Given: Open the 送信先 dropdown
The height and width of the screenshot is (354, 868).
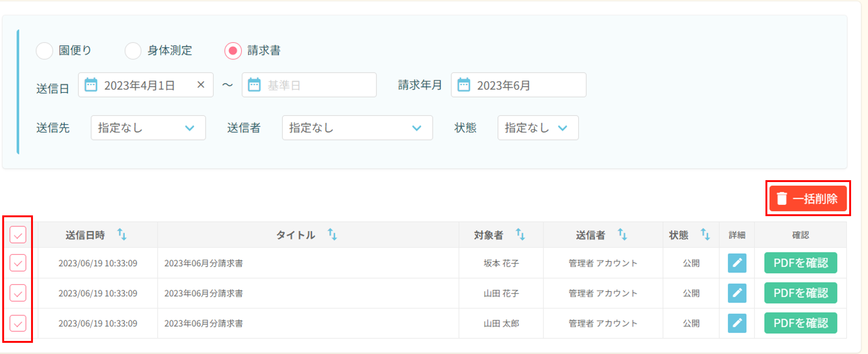Looking at the screenshot, I should (148, 128).
